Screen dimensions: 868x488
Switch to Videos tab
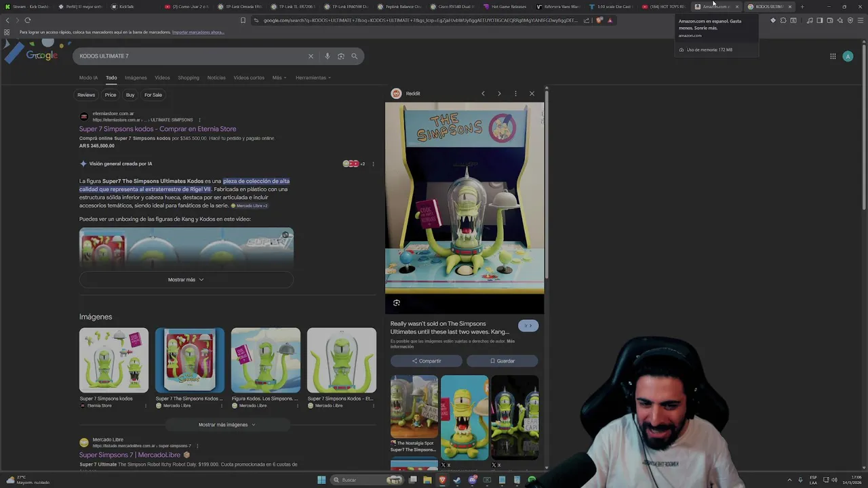(162, 78)
